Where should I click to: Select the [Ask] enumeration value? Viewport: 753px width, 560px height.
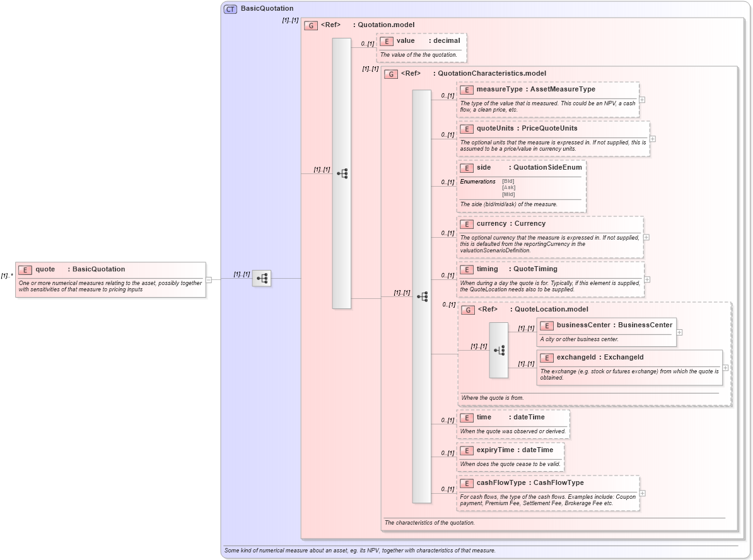(508, 187)
